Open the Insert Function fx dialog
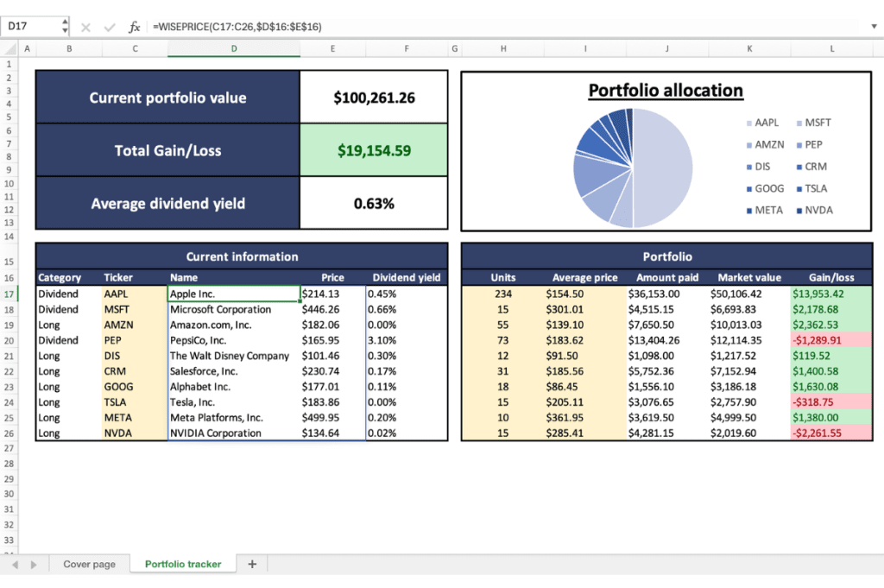The width and height of the screenshot is (884, 588). click(134, 27)
